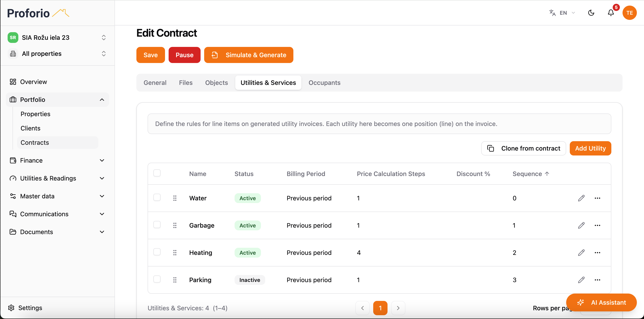
Task: Click the Sequence sort arrow
Action: pos(547,174)
